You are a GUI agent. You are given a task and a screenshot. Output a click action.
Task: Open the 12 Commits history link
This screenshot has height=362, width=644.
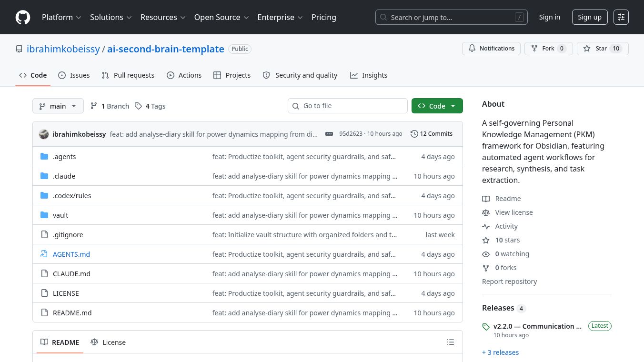click(x=432, y=134)
